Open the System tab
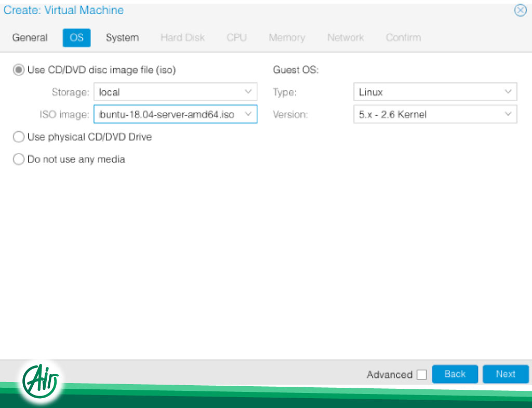The image size is (532, 408). (122, 37)
